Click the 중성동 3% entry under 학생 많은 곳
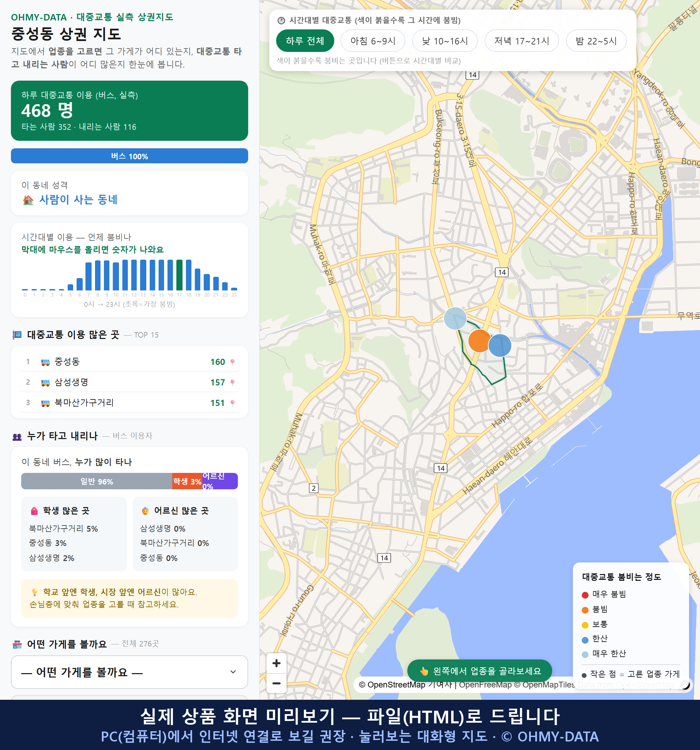The width and height of the screenshot is (700, 750). click(x=48, y=543)
